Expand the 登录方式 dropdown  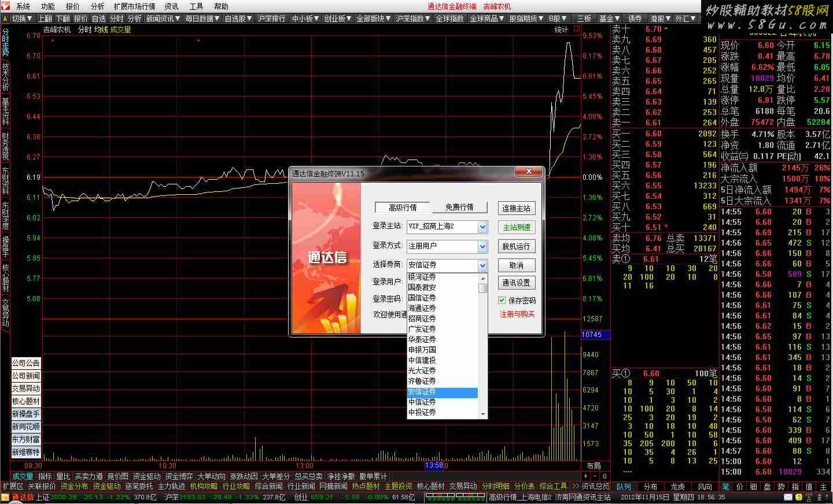click(x=483, y=246)
